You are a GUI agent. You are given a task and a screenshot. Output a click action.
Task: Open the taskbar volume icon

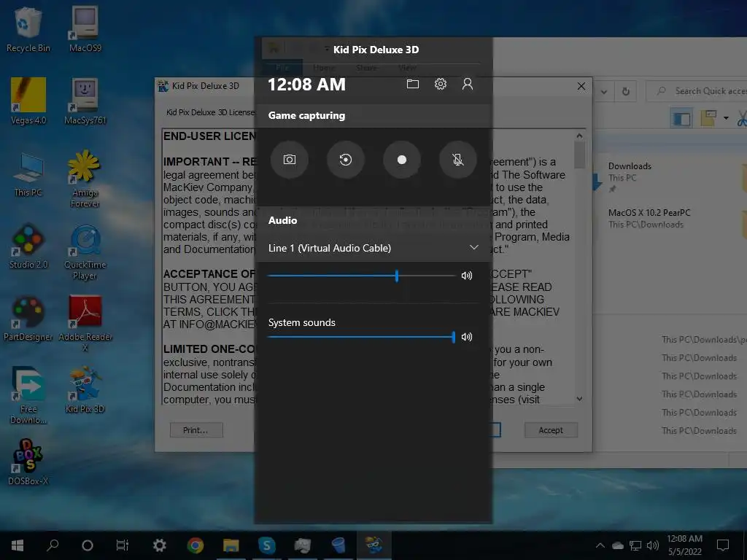653,545
